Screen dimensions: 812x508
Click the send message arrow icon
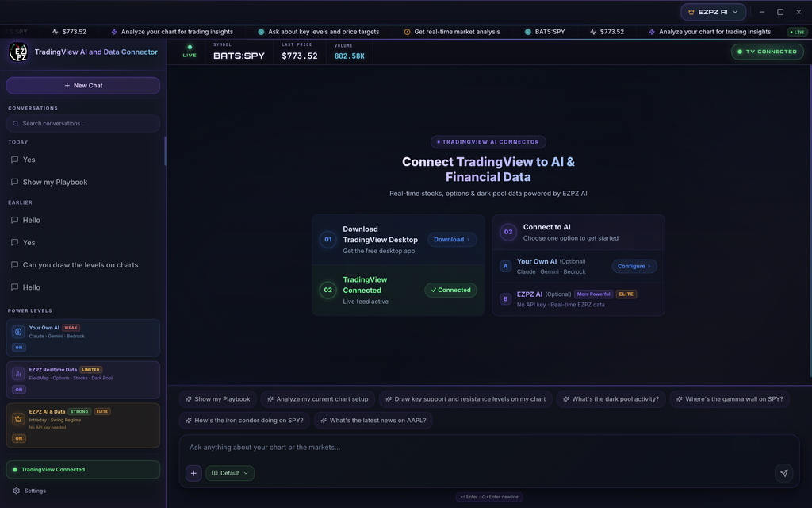pos(783,473)
